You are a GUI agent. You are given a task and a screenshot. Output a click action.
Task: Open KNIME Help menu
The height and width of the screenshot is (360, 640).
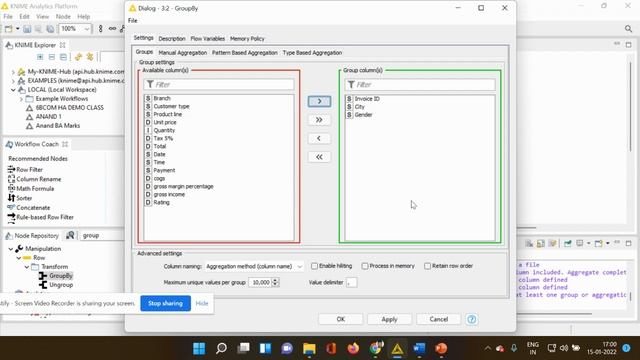[83, 17]
